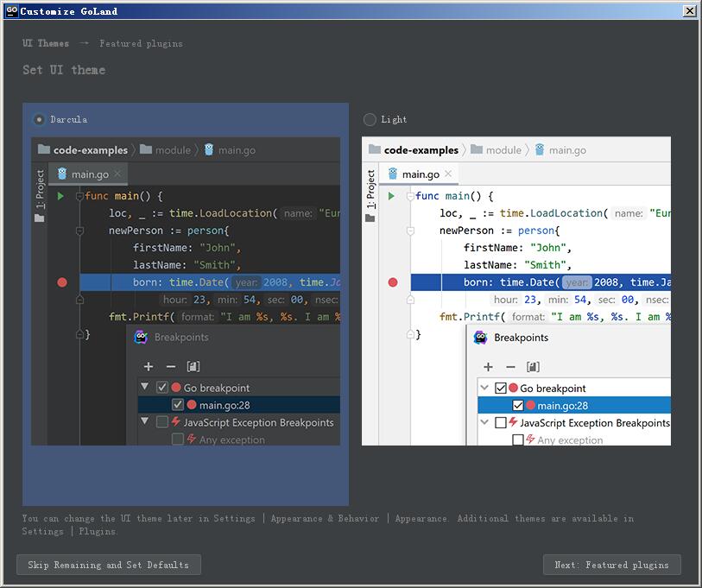
Task: Toggle the gutter breakpoint dot in Light preview
Action: click(393, 282)
